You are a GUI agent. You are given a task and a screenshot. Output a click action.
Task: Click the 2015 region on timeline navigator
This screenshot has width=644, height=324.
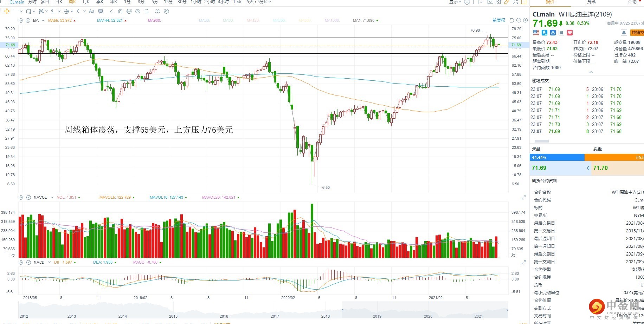(x=173, y=311)
